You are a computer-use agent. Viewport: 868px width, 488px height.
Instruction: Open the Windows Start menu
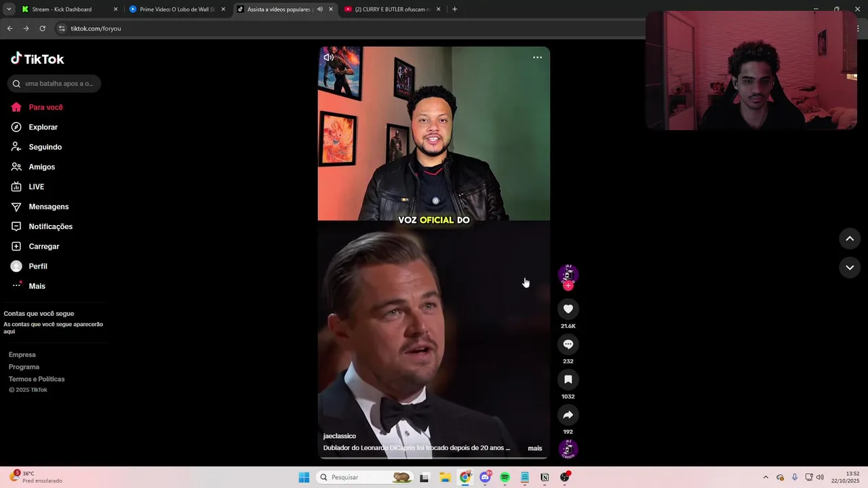point(304,477)
